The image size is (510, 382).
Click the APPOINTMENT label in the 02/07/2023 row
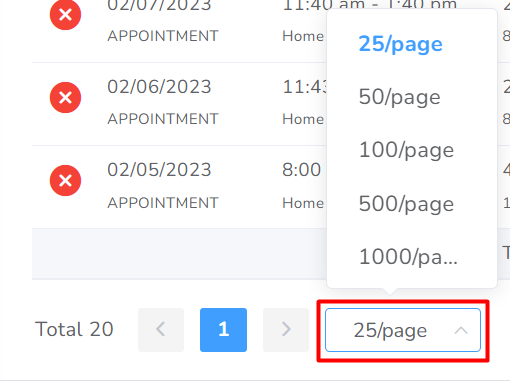click(x=163, y=36)
